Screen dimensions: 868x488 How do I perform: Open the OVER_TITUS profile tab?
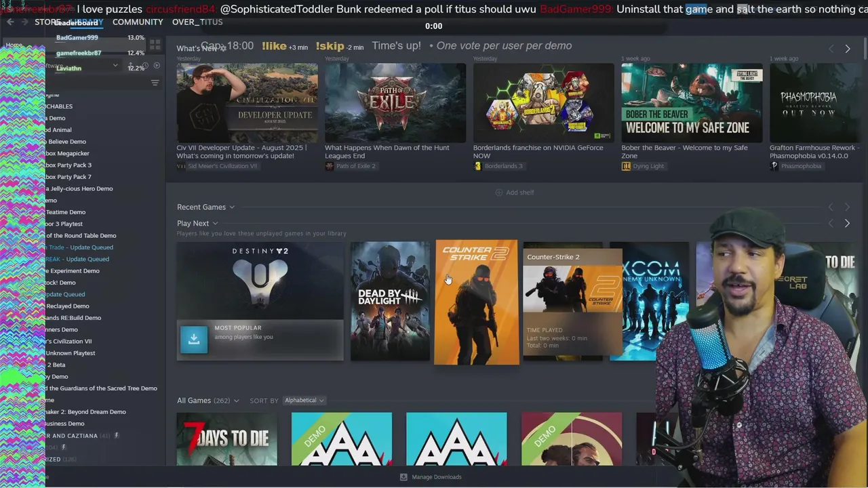point(197,22)
